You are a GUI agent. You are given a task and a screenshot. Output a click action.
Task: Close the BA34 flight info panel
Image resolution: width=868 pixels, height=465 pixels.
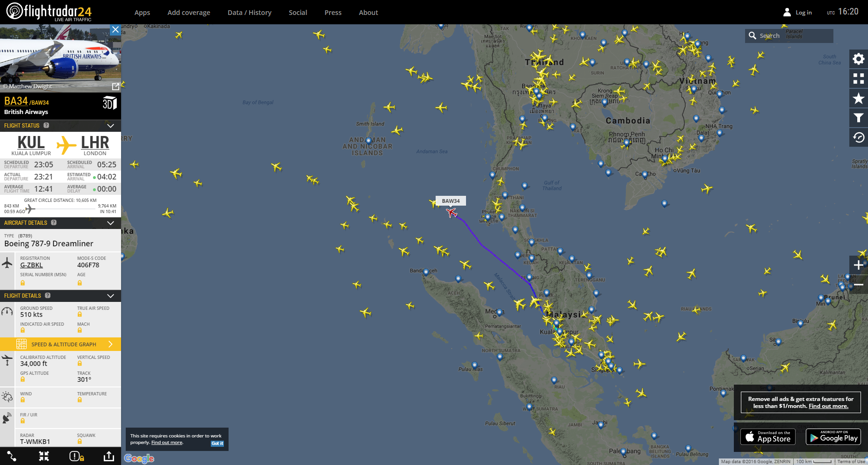point(115,29)
